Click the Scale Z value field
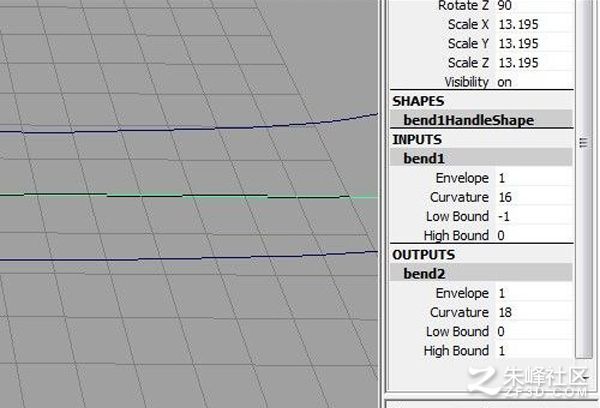The width and height of the screenshot is (600, 408). pos(534,63)
